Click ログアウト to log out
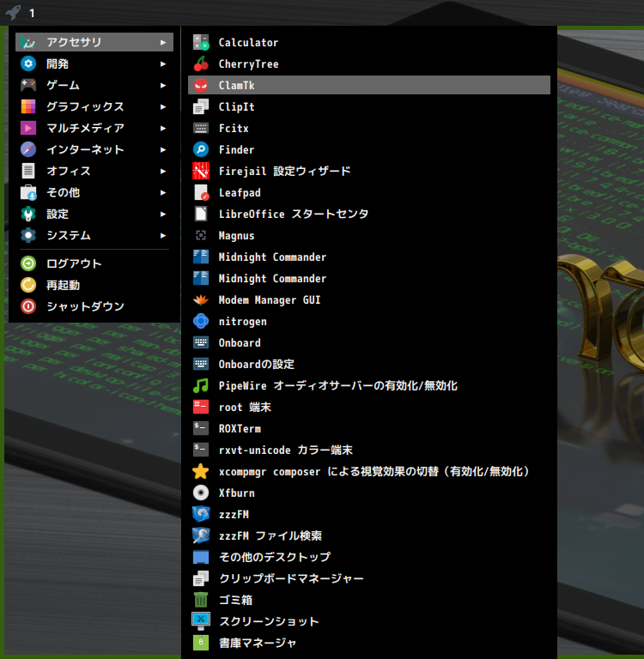644x659 pixels. [94, 263]
